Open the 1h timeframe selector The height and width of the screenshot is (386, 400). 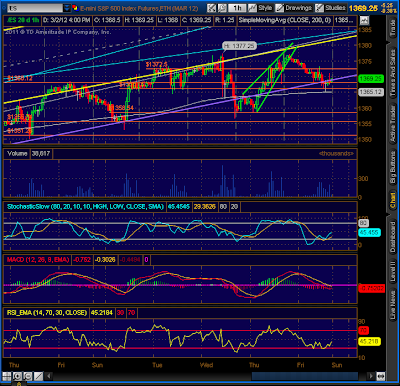[x=237, y=8]
